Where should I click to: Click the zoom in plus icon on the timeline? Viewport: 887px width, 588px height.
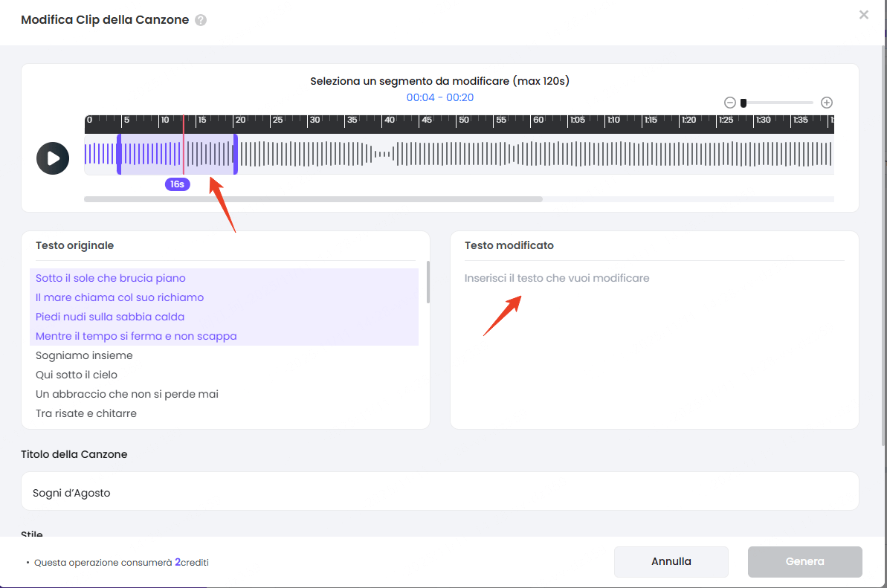coord(826,102)
